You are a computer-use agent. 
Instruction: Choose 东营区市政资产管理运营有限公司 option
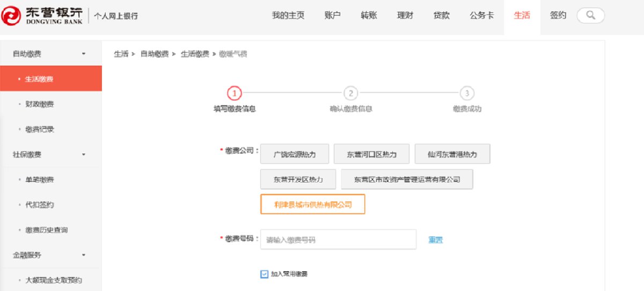[x=407, y=179]
